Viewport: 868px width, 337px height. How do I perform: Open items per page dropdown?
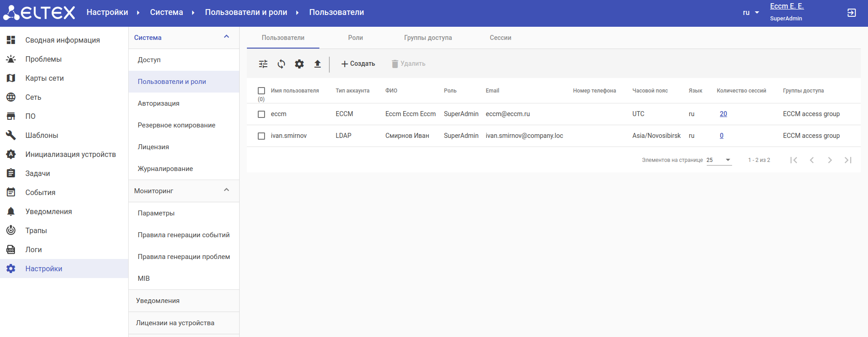click(x=719, y=160)
